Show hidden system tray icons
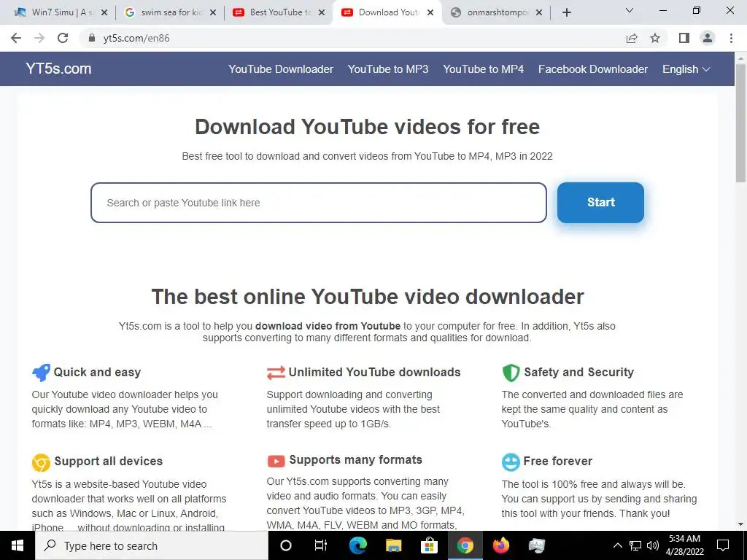This screenshot has height=560, width=747. (x=617, y=545)
